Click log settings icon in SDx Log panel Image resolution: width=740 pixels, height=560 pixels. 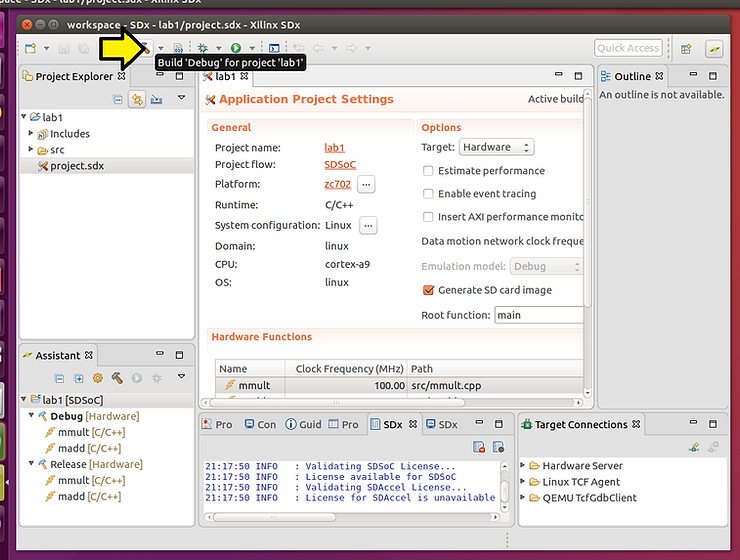[x=498, y=447]
